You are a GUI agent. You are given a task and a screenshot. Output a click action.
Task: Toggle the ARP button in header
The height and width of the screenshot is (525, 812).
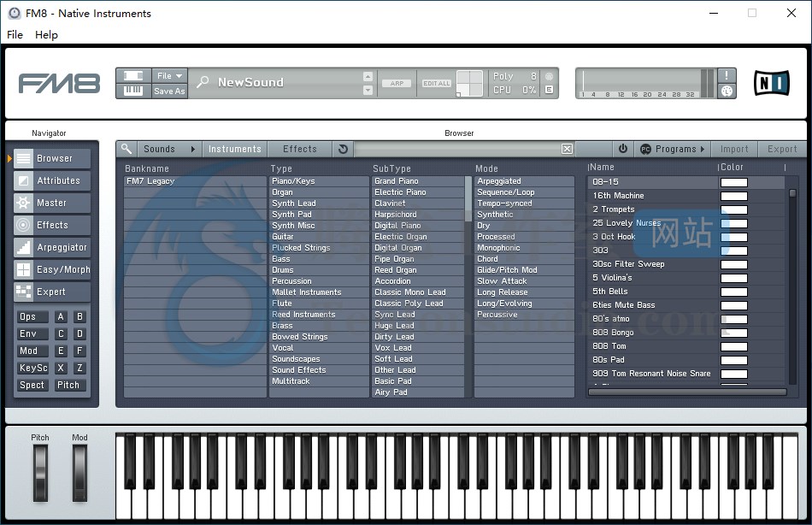click(x=397, y=84)
